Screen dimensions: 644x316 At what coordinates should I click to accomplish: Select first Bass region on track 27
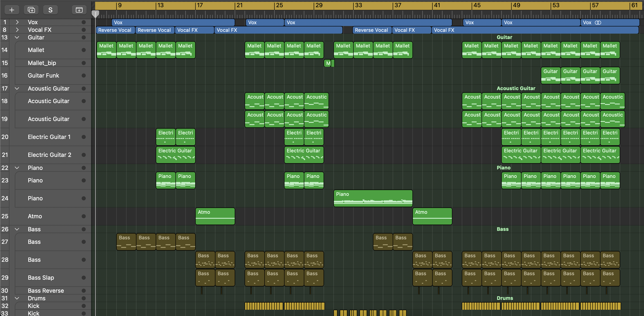tap(126, 242)
